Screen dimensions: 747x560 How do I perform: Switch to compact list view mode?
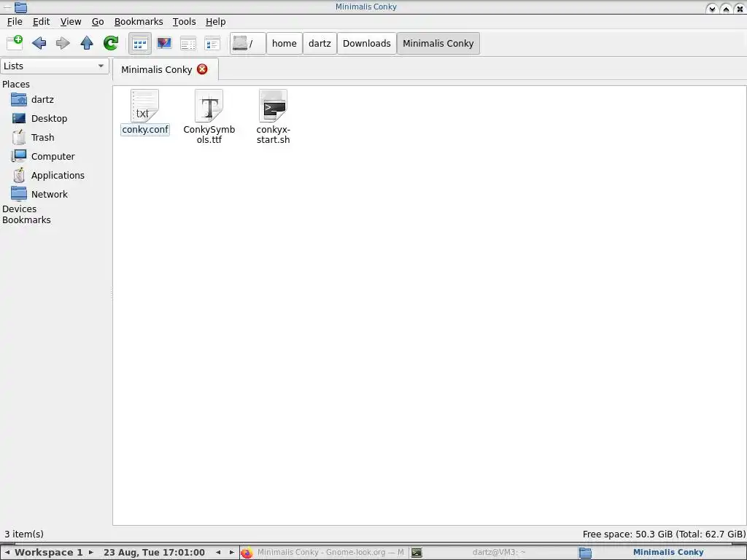[188, 44]
